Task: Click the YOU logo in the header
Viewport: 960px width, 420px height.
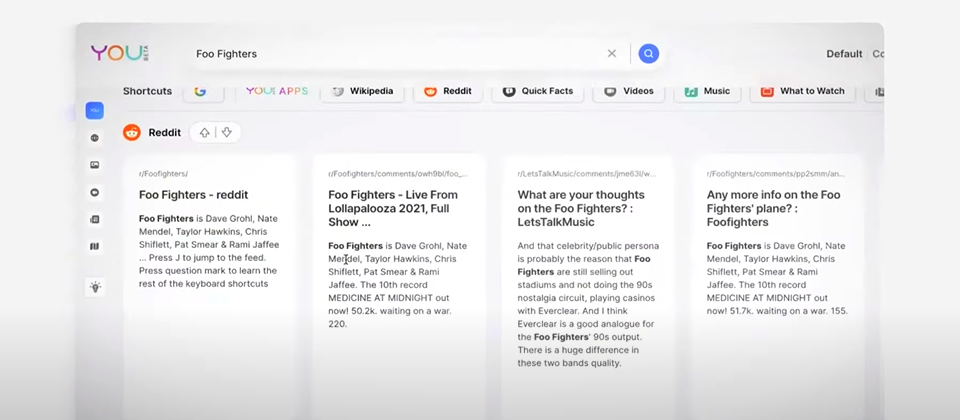Action: 120,53
